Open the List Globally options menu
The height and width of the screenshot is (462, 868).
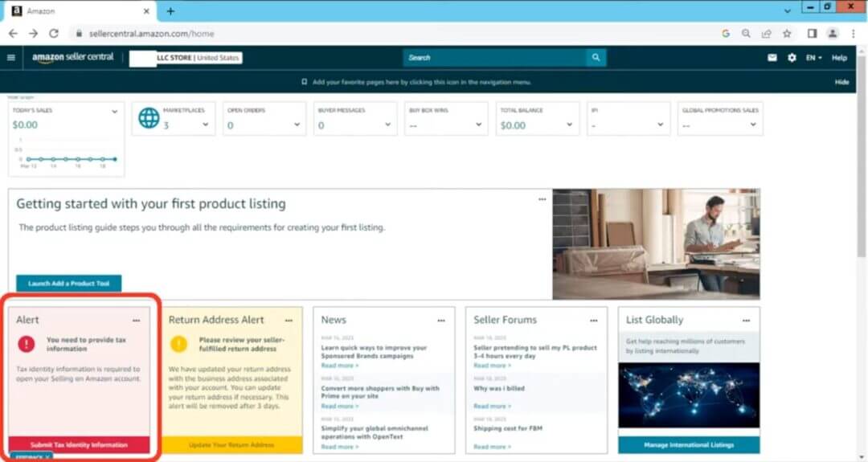[746, 321]
